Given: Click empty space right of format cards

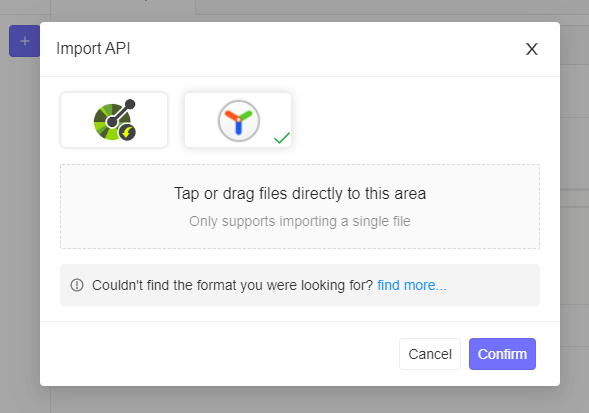Looking at the screenshot, I should (415, 120).
